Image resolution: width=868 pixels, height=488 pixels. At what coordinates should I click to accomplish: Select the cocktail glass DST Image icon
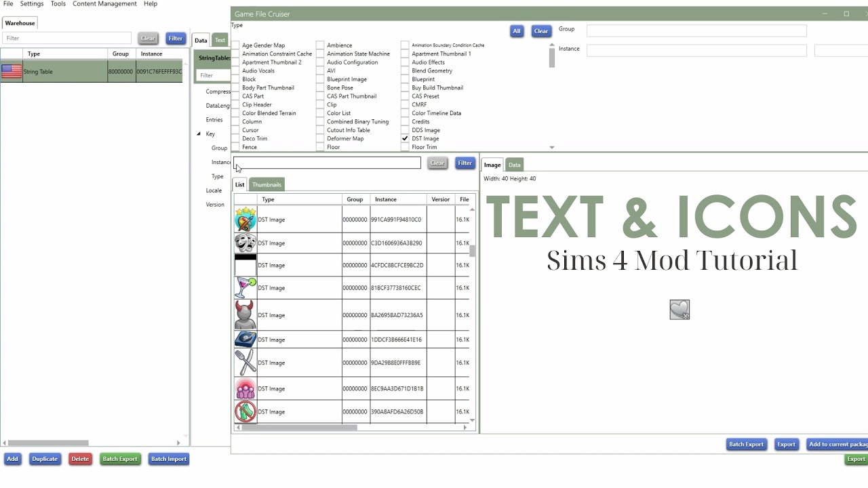coord(245,288)
